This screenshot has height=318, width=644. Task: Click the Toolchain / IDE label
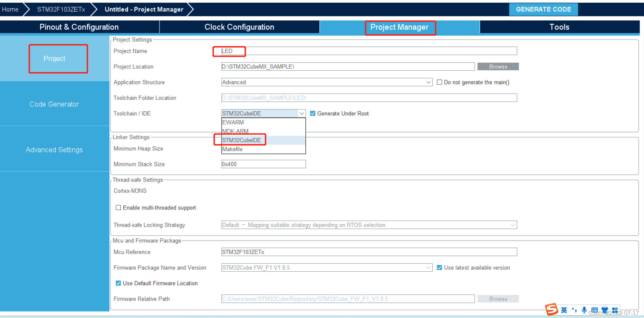pyautogui.click(x=132, y=114)
